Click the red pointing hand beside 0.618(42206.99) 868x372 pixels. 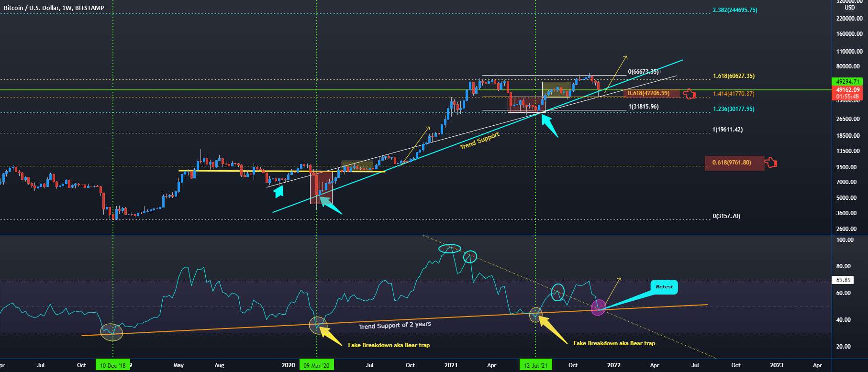click(689, 94)
